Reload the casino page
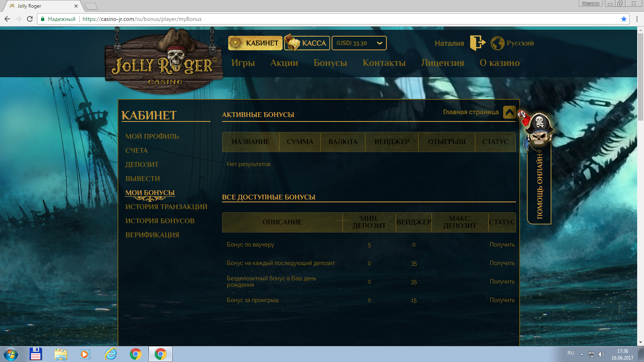 tap(30, 19)
